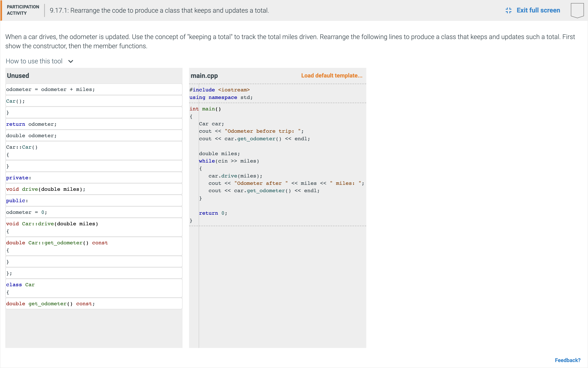
Task: Click the return 0; line
Action: click(213, 213)
